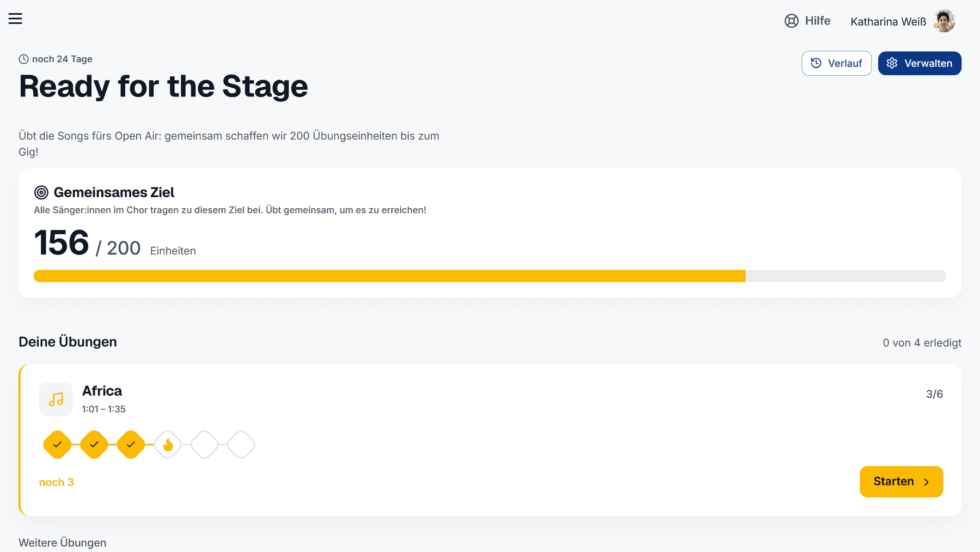
Task: Start the Africa exercise
Action: click(x=901, y=482)
